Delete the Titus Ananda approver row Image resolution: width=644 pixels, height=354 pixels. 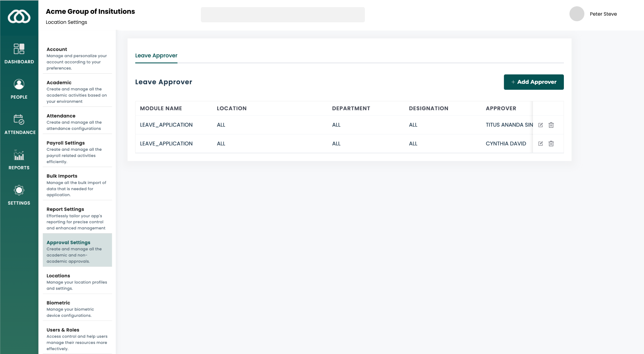(x=551, y=125)
